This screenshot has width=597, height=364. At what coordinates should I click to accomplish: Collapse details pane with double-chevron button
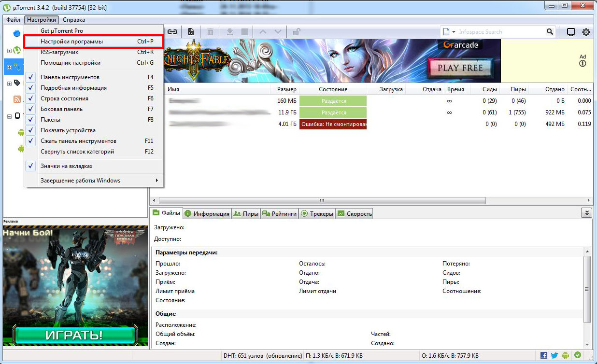[x=587, y=213]
